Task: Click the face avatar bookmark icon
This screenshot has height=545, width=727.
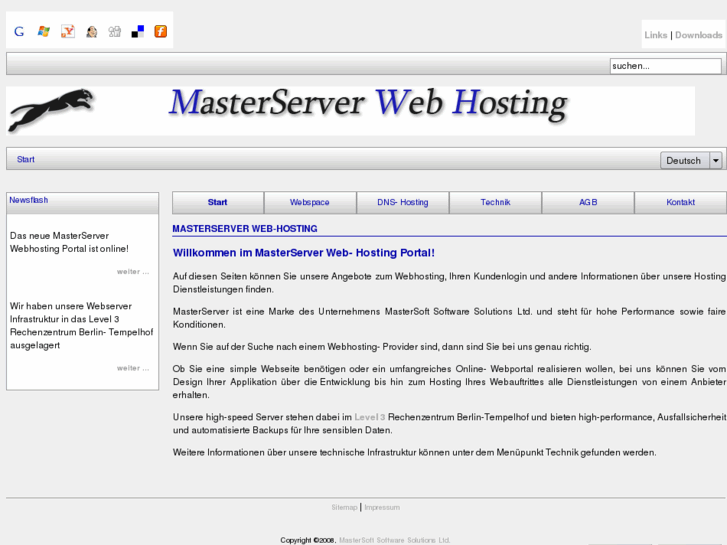Action: click(x=91, y=32)
